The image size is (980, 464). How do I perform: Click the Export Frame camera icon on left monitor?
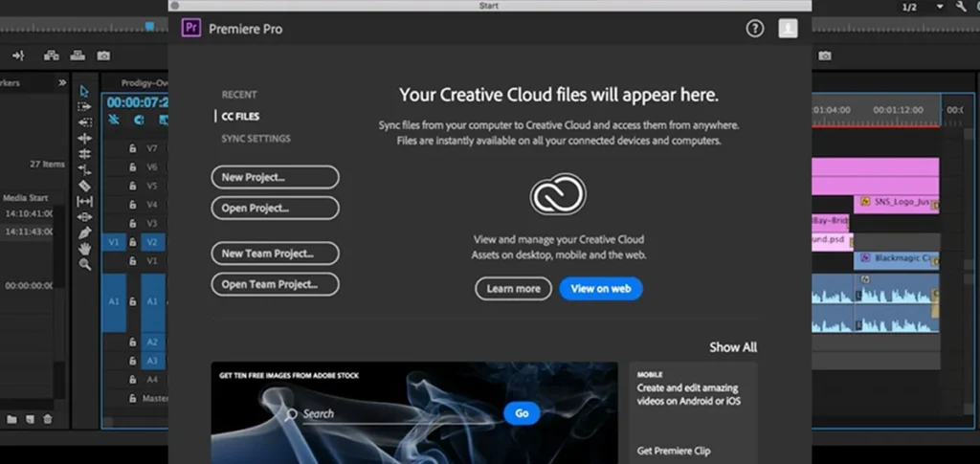[103, 56]
